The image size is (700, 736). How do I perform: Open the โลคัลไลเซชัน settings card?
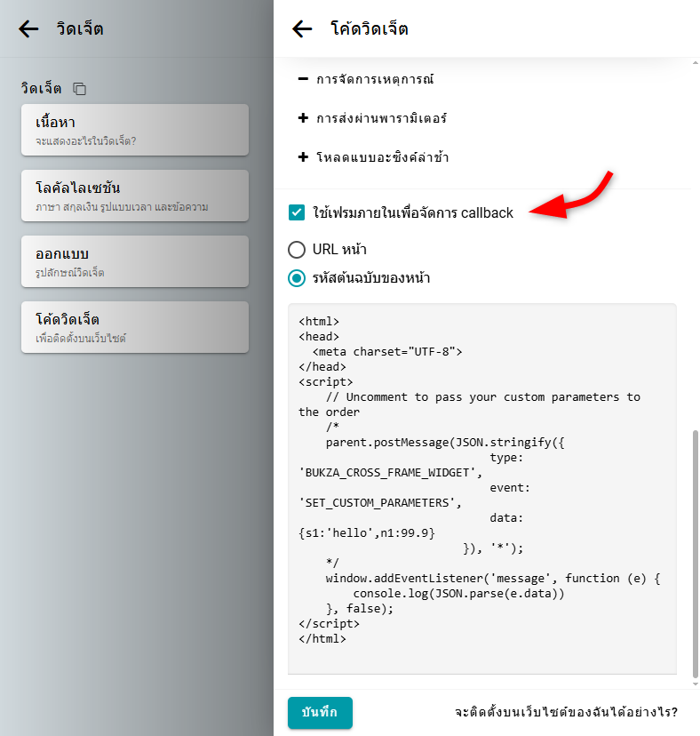tap(134, 196)
